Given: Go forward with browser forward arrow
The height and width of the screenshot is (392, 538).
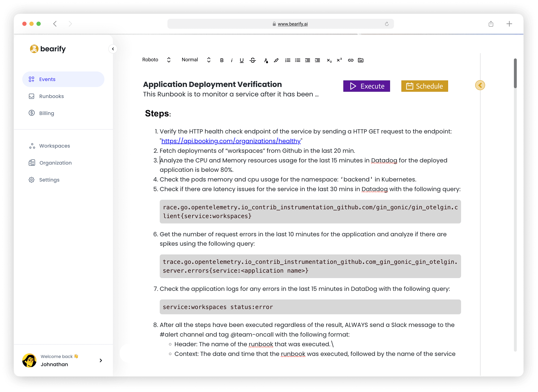Looking at the screenshot, I should pos(70,24).
